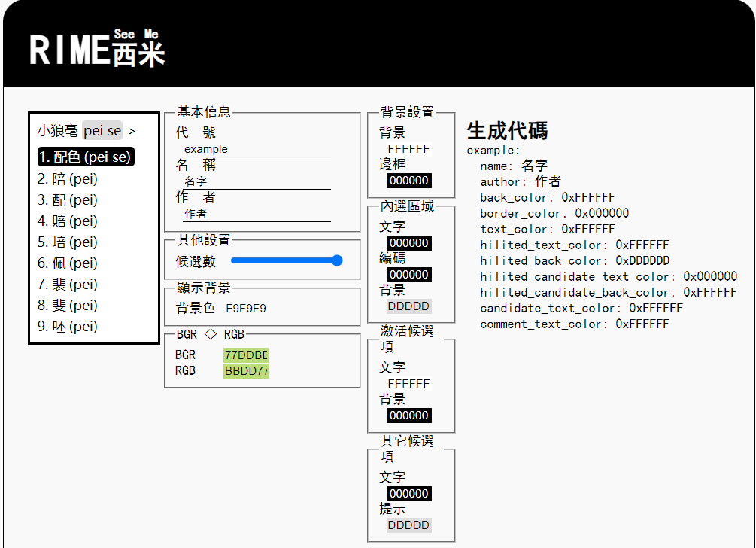Select candidate 2. 陪 (pei)
The width and height of the screenshot is (756, 548).
click(x=68, y=179)
